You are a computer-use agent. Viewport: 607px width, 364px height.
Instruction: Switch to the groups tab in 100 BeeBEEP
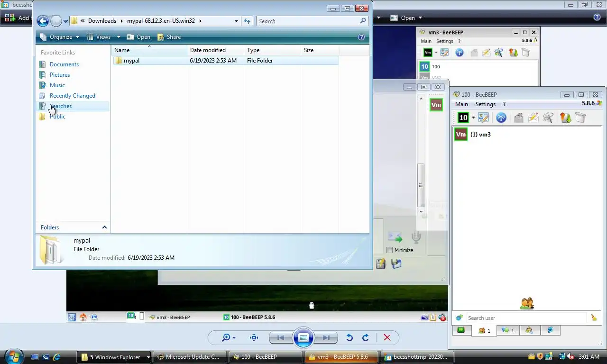[529, 330]
